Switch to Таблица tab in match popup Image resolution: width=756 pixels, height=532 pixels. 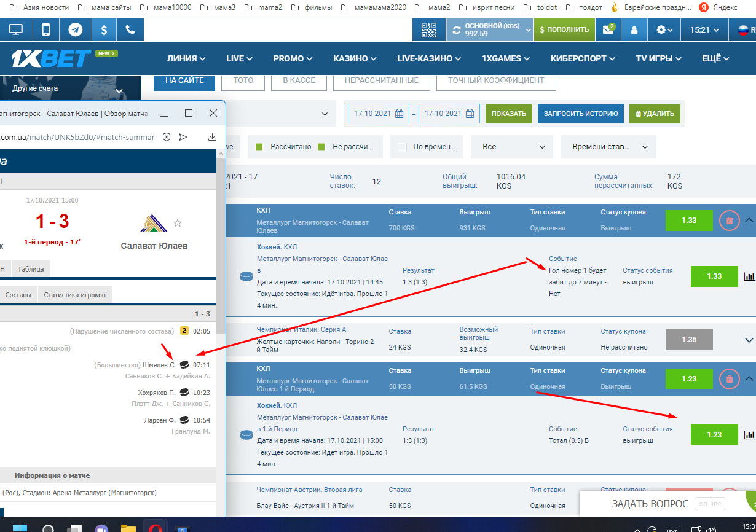(31, 269)
